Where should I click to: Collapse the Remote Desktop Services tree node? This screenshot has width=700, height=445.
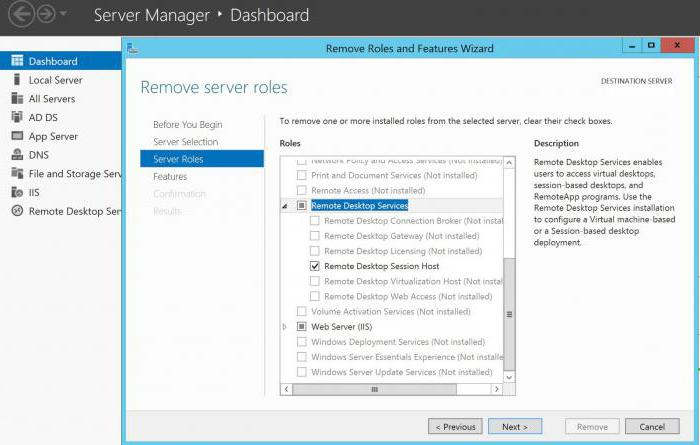[x=285, y=206]
